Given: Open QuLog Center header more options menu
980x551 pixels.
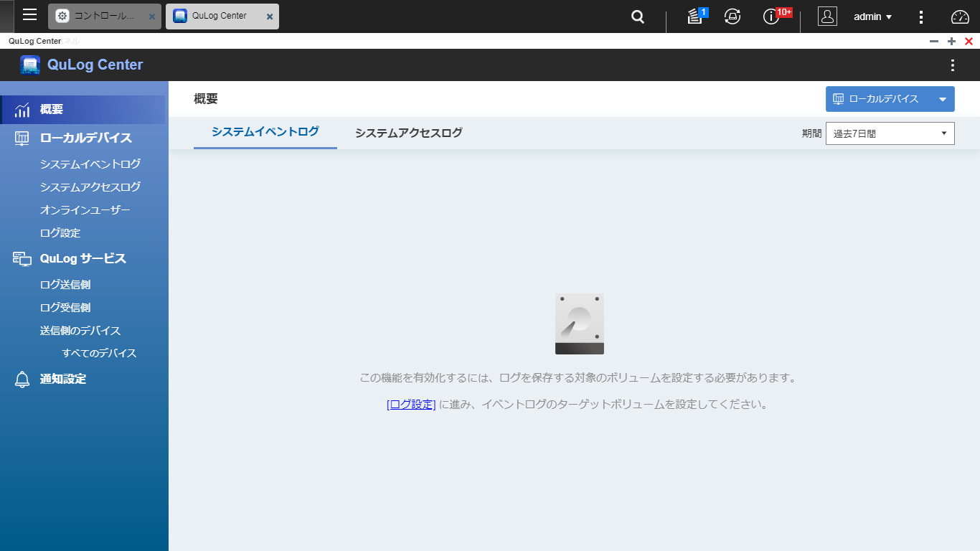Looking at the screenshot, I should point(953,65).
